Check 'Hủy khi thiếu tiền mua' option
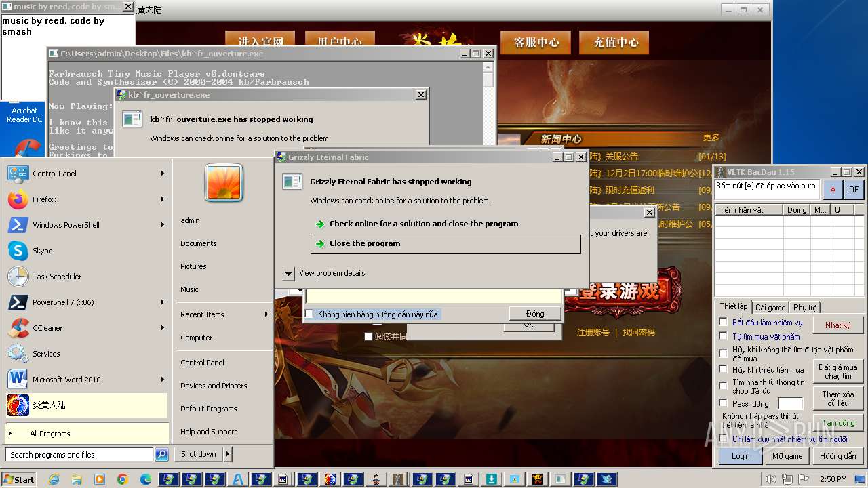The image size is (868, 488). coord(724,369)
